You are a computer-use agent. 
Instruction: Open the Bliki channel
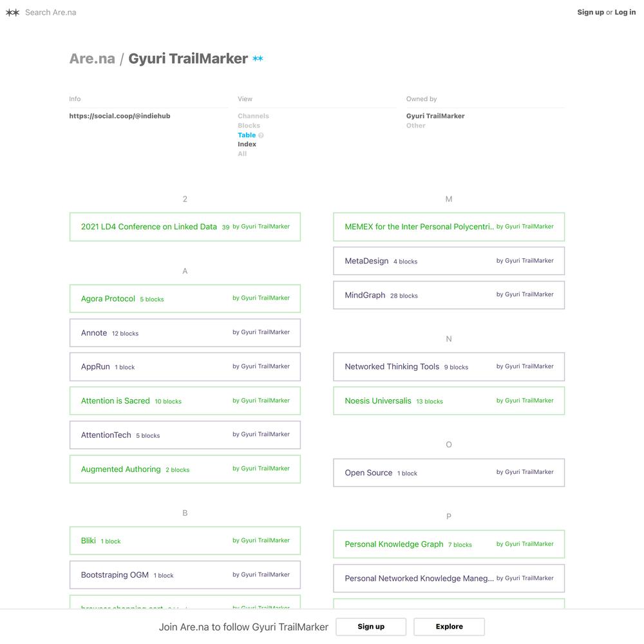[185, 540]
